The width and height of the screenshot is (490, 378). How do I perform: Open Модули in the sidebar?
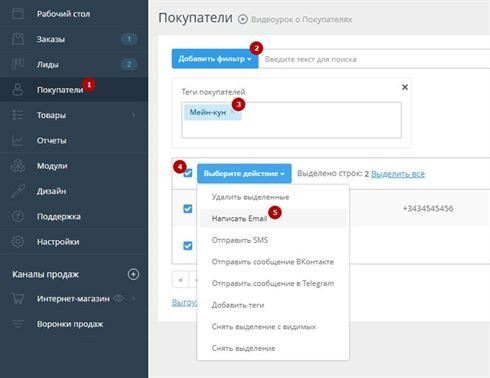click(x=52, y=166)
